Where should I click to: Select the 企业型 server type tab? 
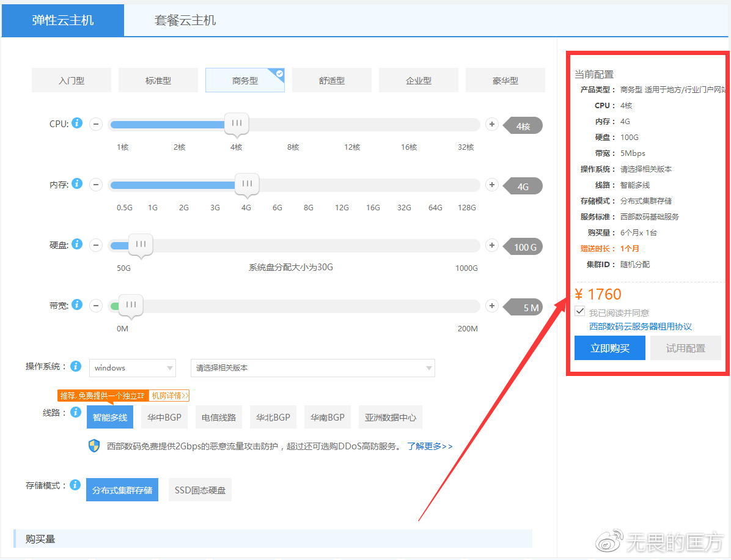click(x=418, y=79)
